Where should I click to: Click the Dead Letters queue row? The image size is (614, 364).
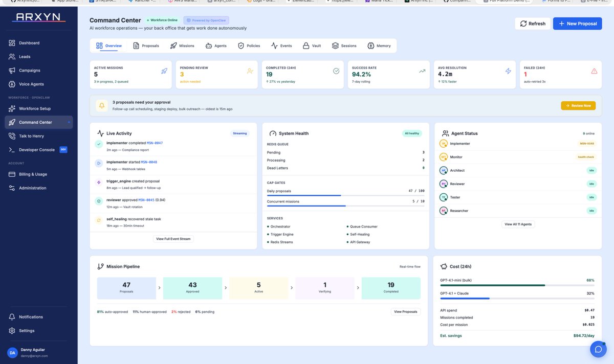[346, 168]
